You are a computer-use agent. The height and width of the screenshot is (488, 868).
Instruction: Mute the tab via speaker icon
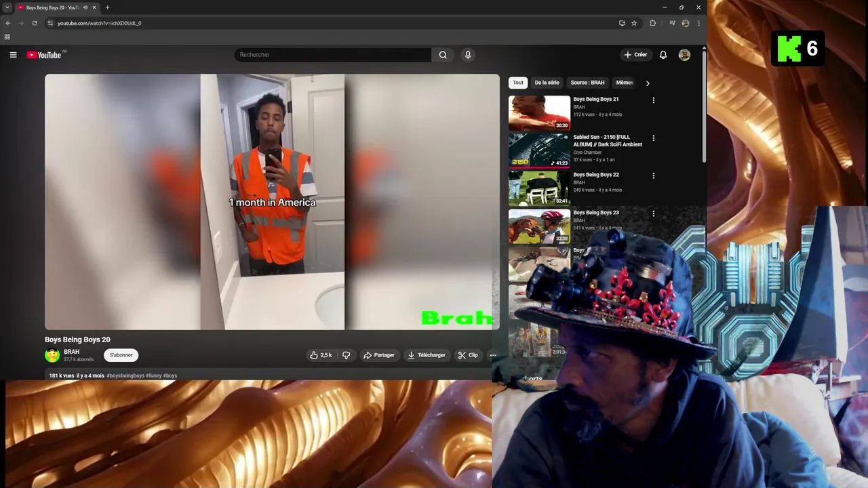[x=85, y=7]
